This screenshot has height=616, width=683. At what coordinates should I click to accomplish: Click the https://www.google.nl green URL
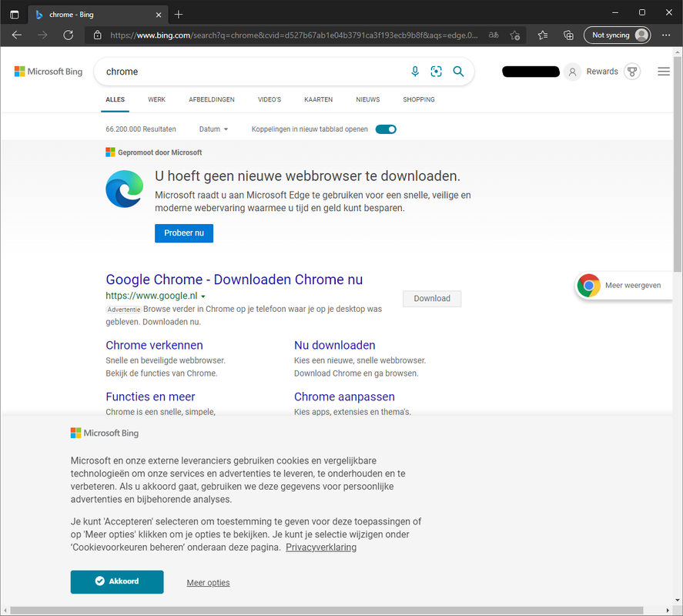(x=152, y=296)
